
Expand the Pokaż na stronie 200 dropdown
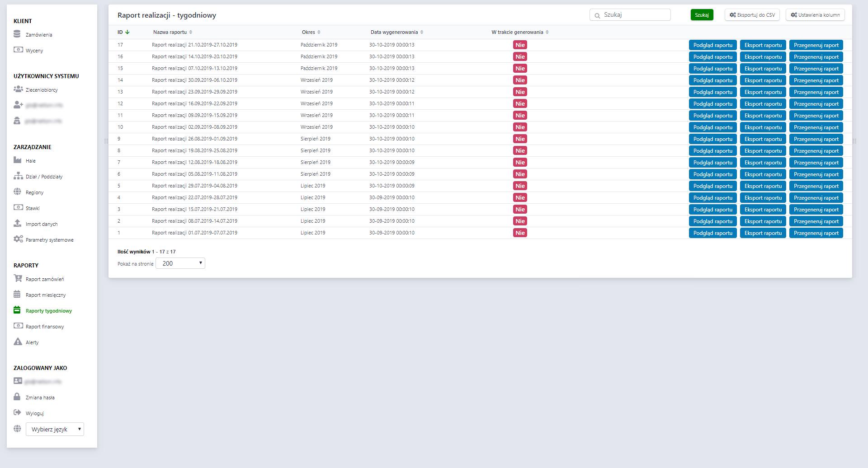(180, 263)
